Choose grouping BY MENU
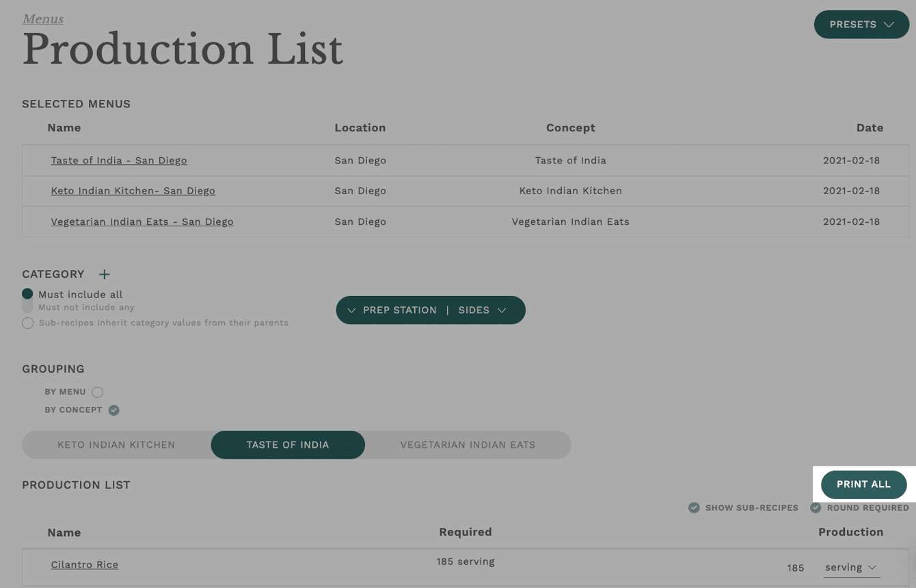The image size is (916, 588). point(97,392)
